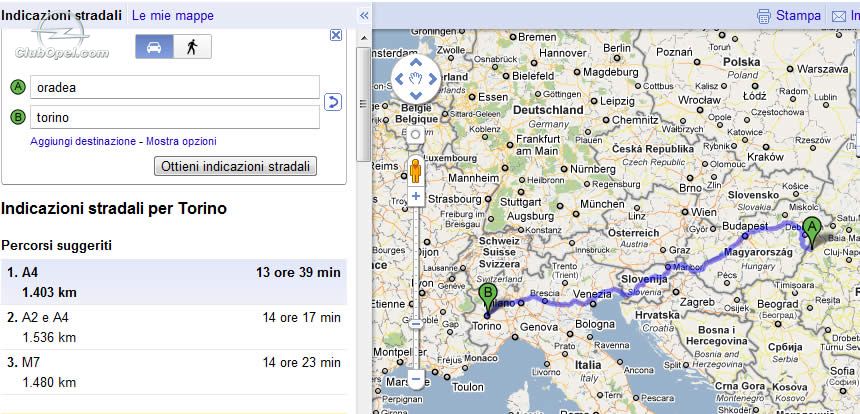Pan the map right with the arrow
The height and width of the screenshot is (414, 860).
point(433,78)
